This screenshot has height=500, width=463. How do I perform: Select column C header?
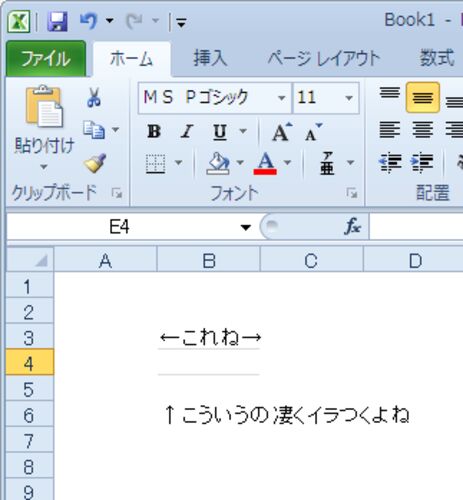pyautogui.click(x=311, y=261)
